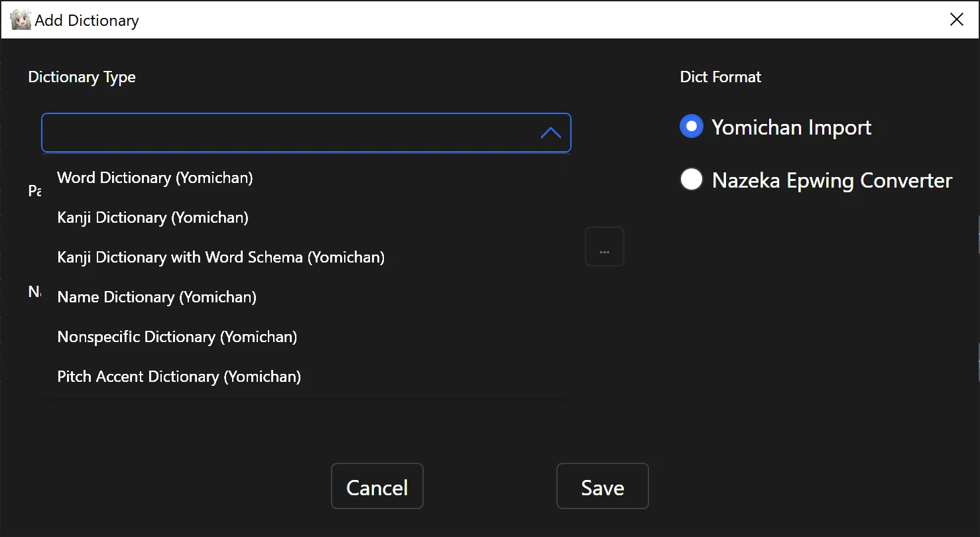This screenshot has height=537, width=980.
Task: Save the new dictionary settings
Action: pos(601,486)
